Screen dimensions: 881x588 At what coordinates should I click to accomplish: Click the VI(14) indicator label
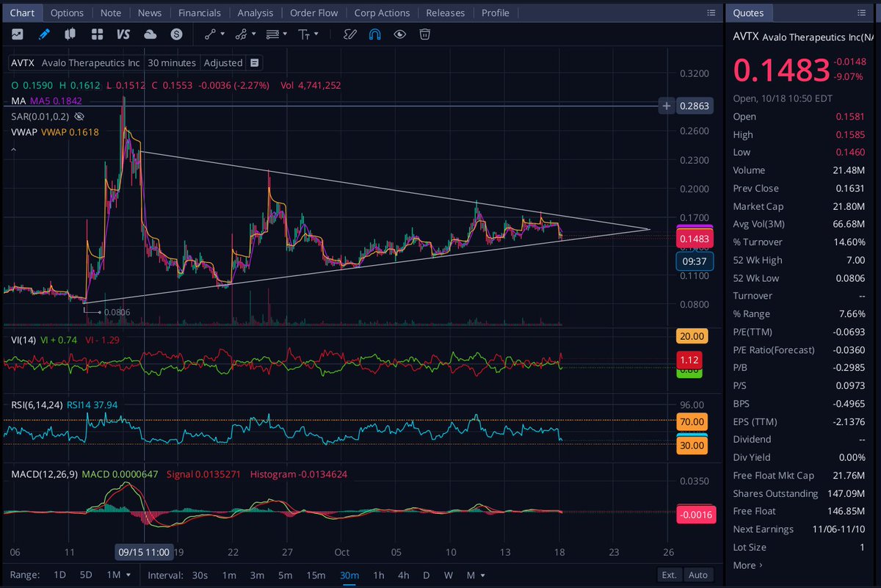point(23,340)
